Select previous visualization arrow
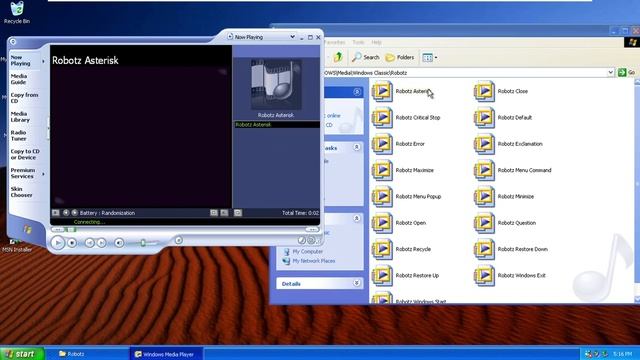The width and height of the screenshot is (640, 360). tap(66, 213)
